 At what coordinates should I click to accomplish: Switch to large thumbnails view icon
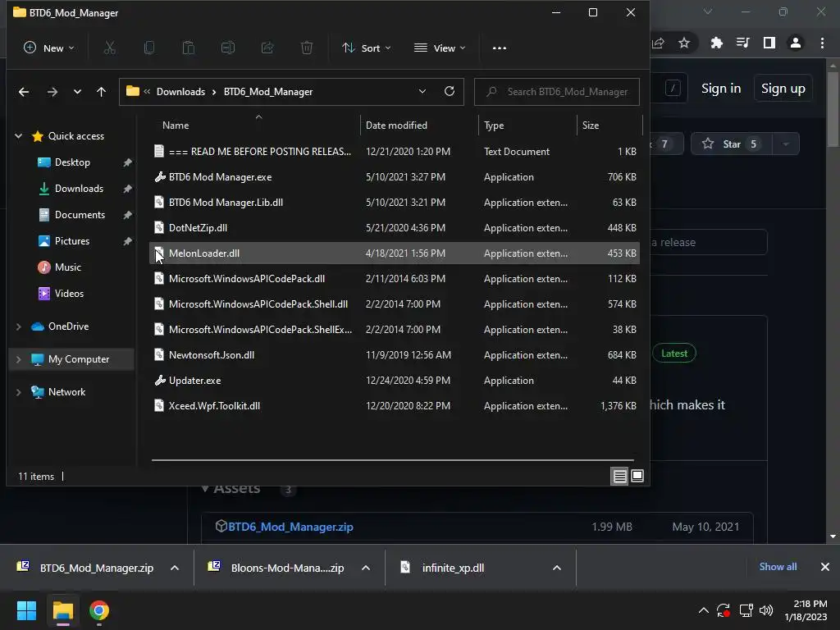pos(637,476)
